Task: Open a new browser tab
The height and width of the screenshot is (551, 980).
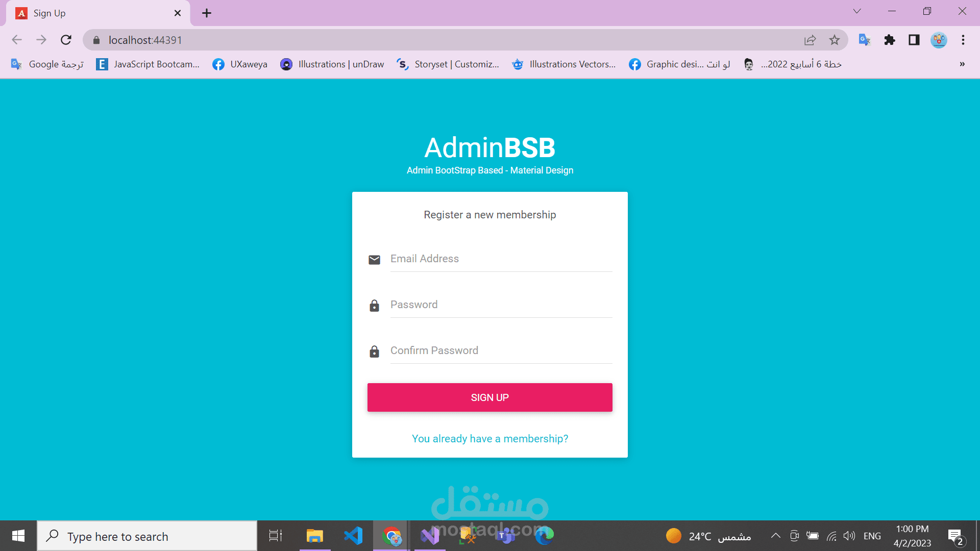Action: (x=207, y=13)
